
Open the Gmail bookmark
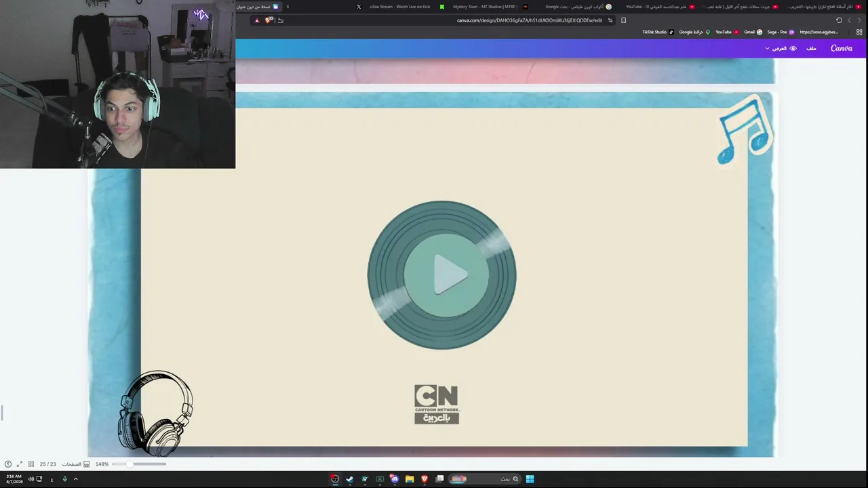pos(753,32)
